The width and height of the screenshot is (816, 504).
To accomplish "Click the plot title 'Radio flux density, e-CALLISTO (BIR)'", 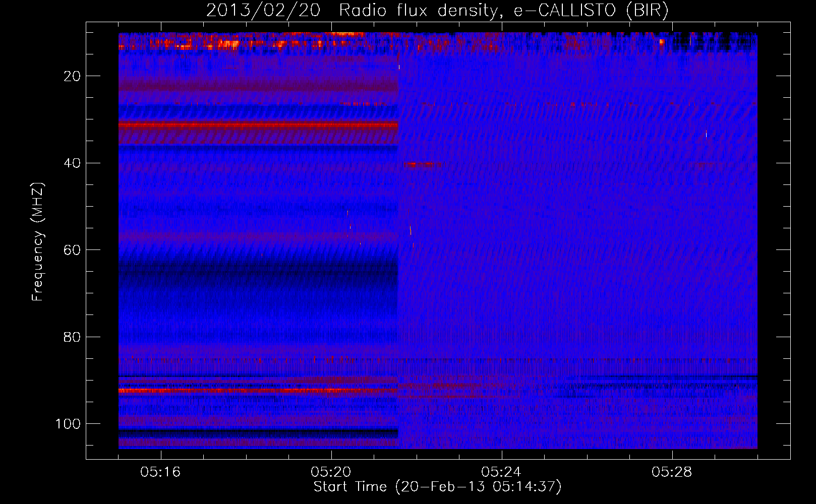I will (504, 11).
